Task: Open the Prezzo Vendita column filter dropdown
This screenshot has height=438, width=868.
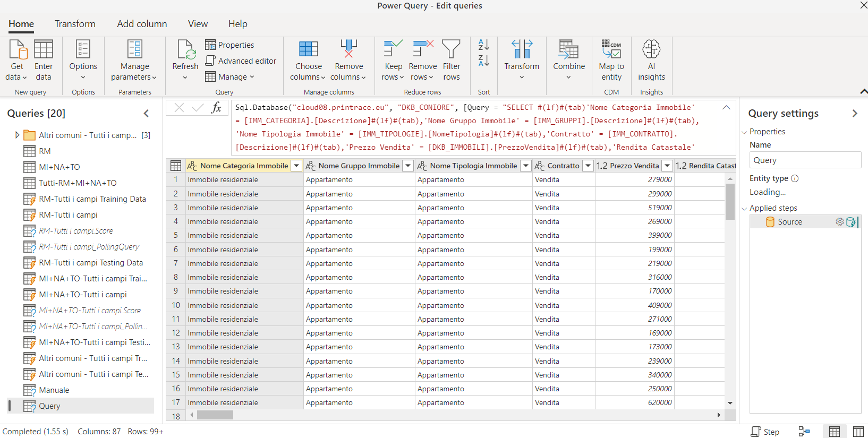Action: (x=667, y=166)
